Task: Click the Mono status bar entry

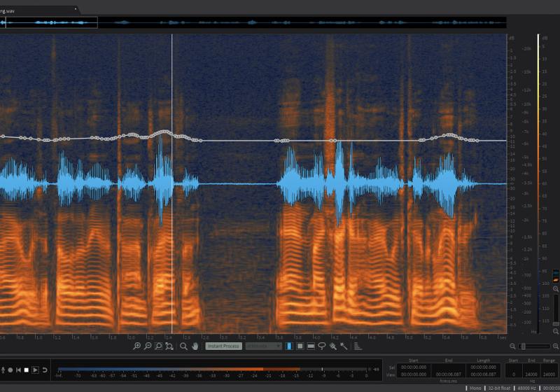Action: [475, 388]
